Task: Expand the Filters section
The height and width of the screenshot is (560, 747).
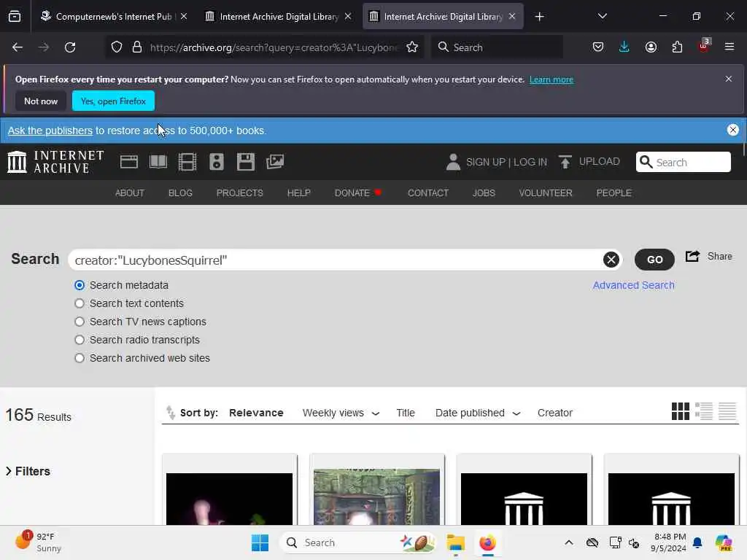Action: pos(28,471)
